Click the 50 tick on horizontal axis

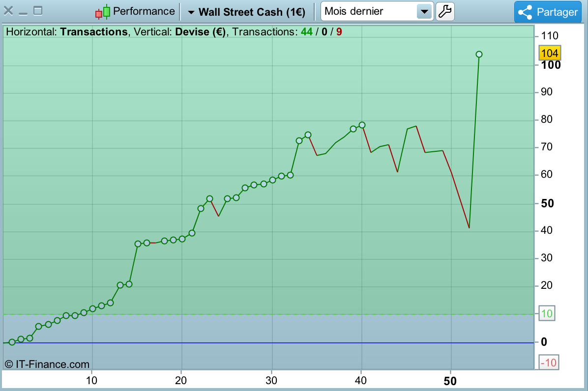click(x=450, y=381)
